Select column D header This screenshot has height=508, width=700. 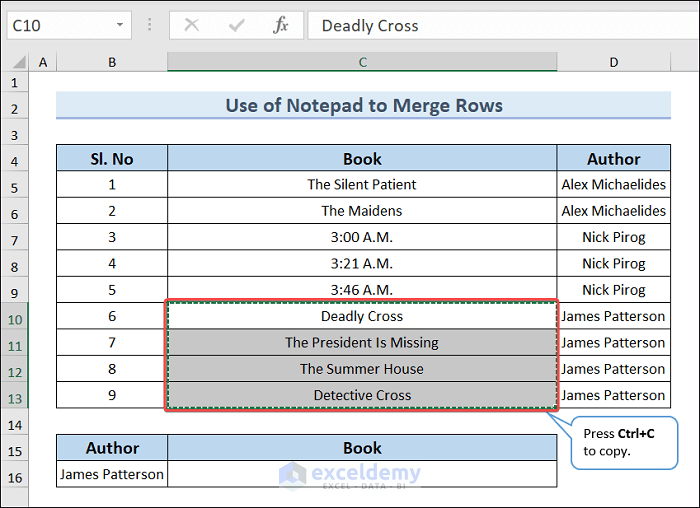[x=613, y=62]
